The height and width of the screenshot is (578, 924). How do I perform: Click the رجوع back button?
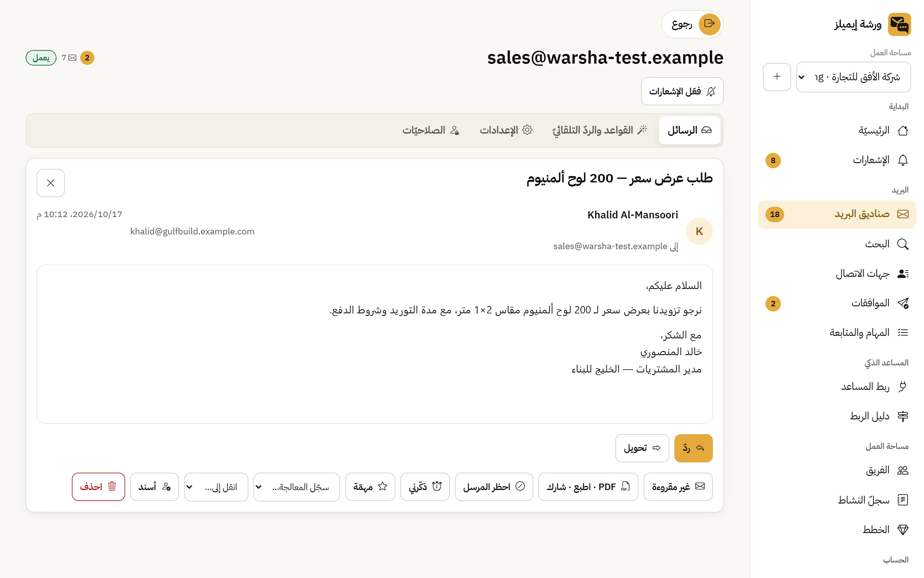tap(692, 24)
